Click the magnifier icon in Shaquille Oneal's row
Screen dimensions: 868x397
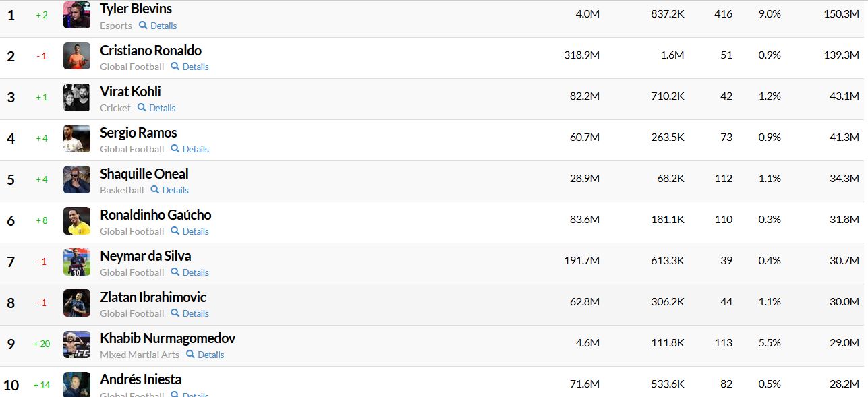(x=154, y=190)
